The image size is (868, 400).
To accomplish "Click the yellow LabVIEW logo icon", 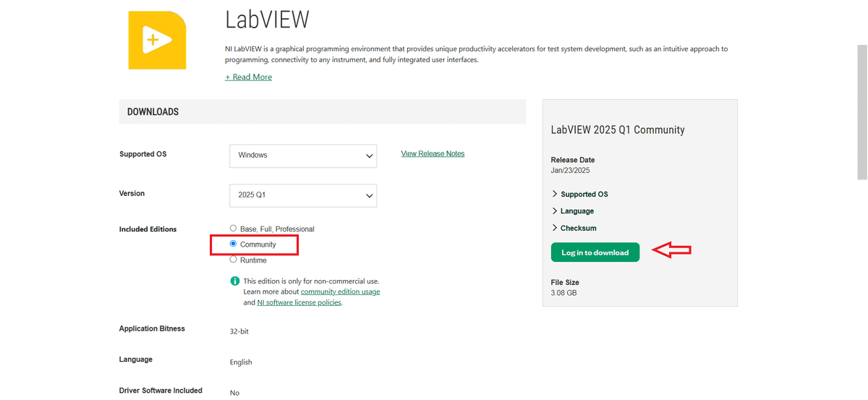I will 157,40.
